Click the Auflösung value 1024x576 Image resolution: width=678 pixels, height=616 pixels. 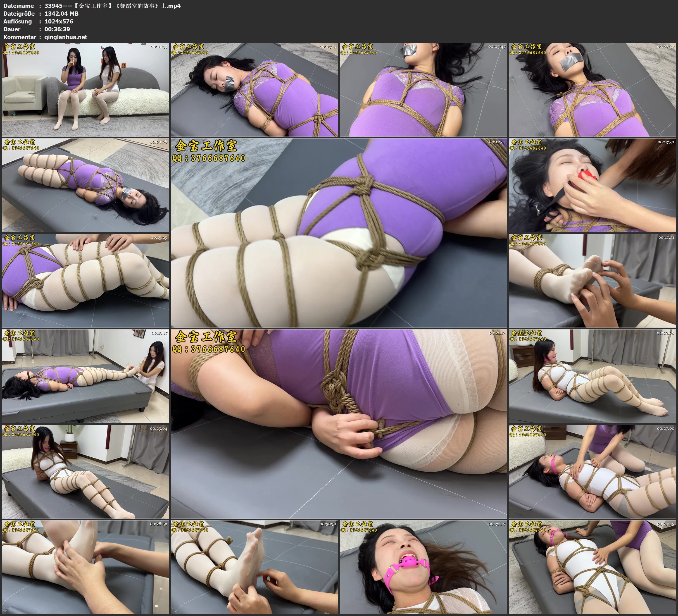(x=58, y=22)
